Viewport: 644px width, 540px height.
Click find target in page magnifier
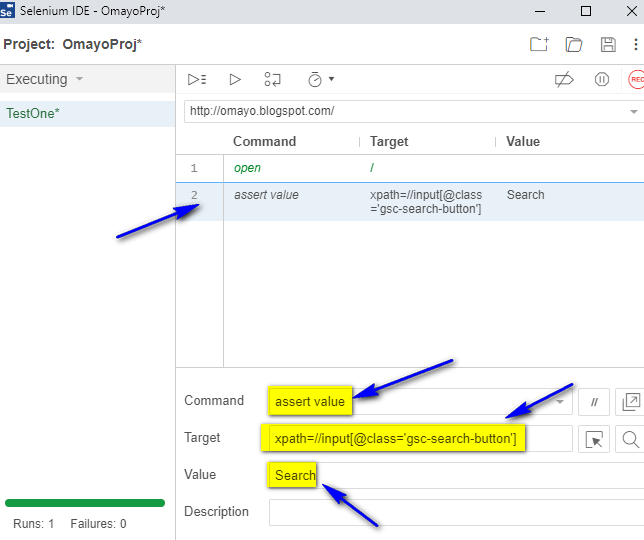tap(630, 439)
